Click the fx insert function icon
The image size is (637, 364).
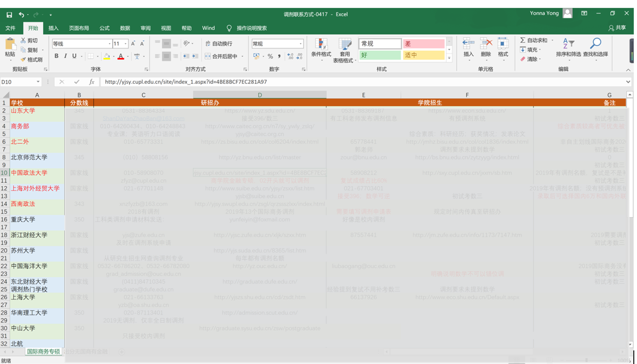(x=92, y=82)
